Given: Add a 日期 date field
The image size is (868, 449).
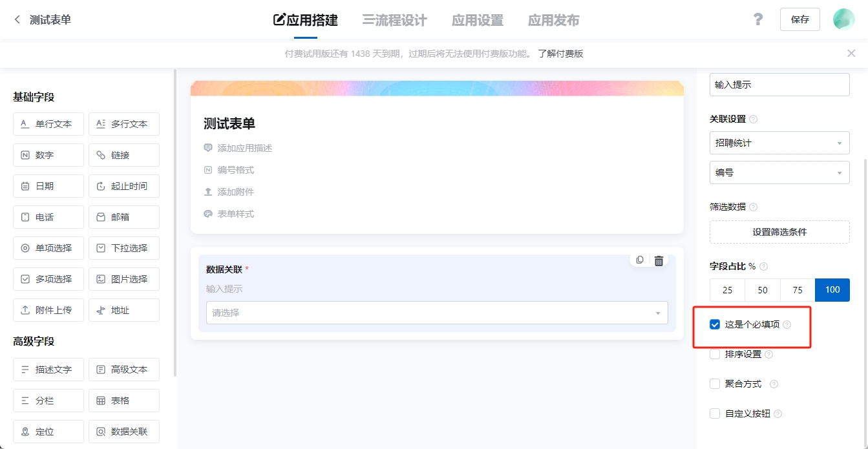Looking at the screenshot, I should pos(48,185).
